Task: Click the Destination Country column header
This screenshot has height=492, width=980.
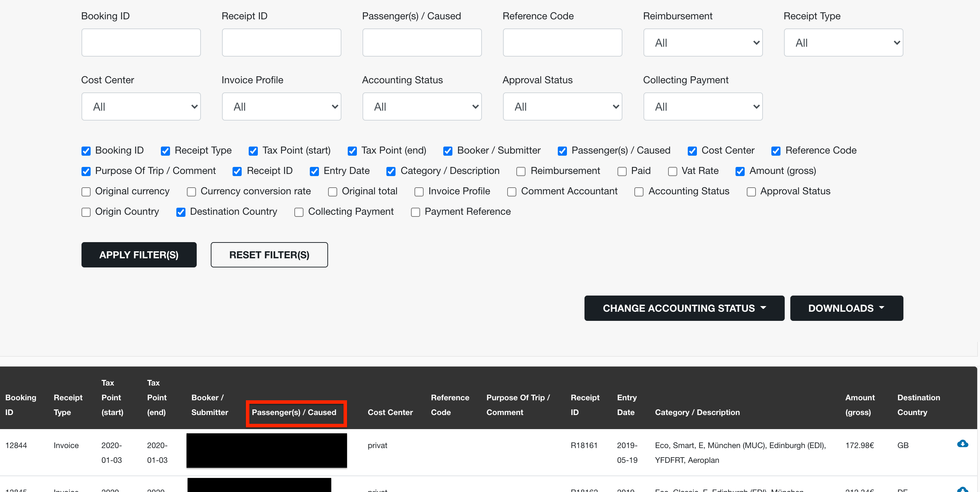Action: 919,405
